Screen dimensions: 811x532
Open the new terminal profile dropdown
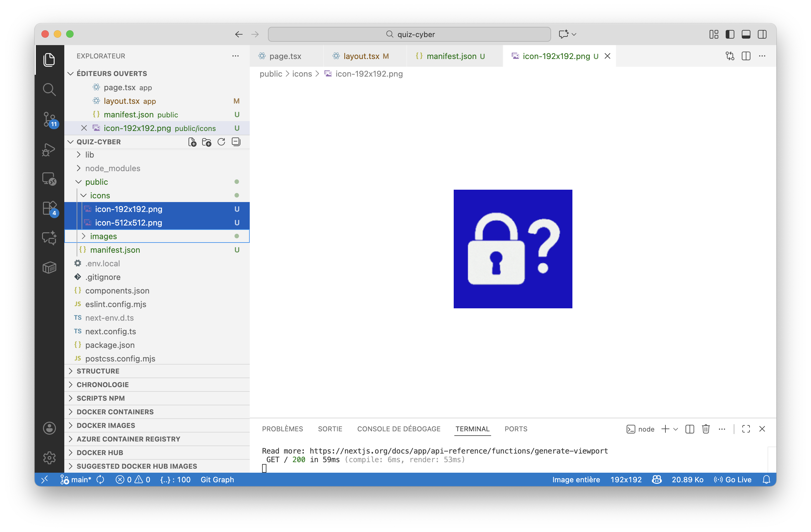pos(676,429)
